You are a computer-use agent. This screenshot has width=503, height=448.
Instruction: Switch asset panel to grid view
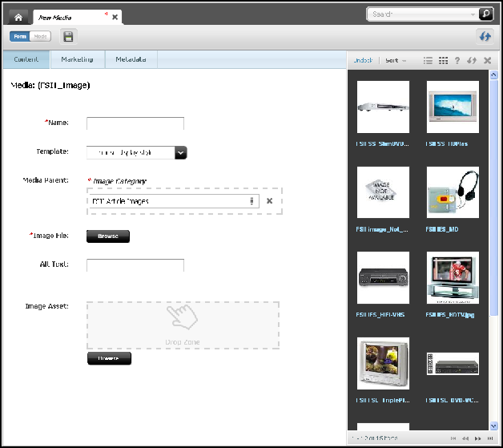click(x=443, y=60)
